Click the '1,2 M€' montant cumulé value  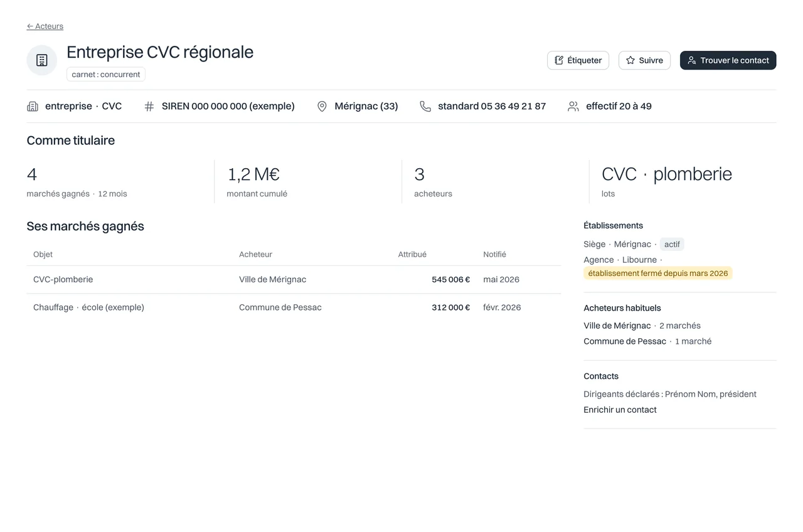click(x=253, y=174)
